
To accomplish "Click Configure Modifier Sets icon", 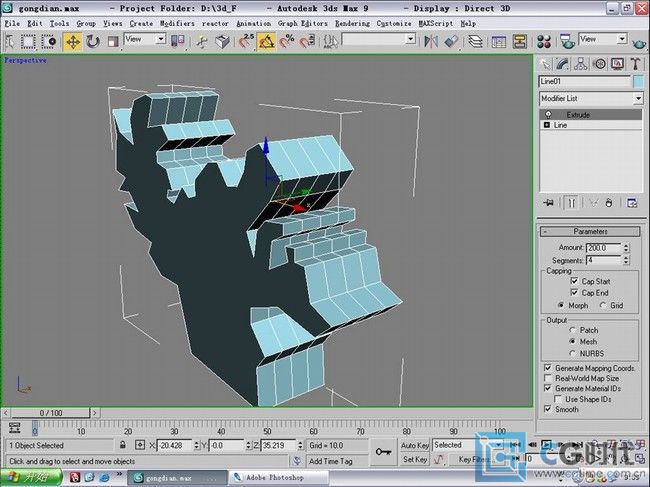I will 632,203.
